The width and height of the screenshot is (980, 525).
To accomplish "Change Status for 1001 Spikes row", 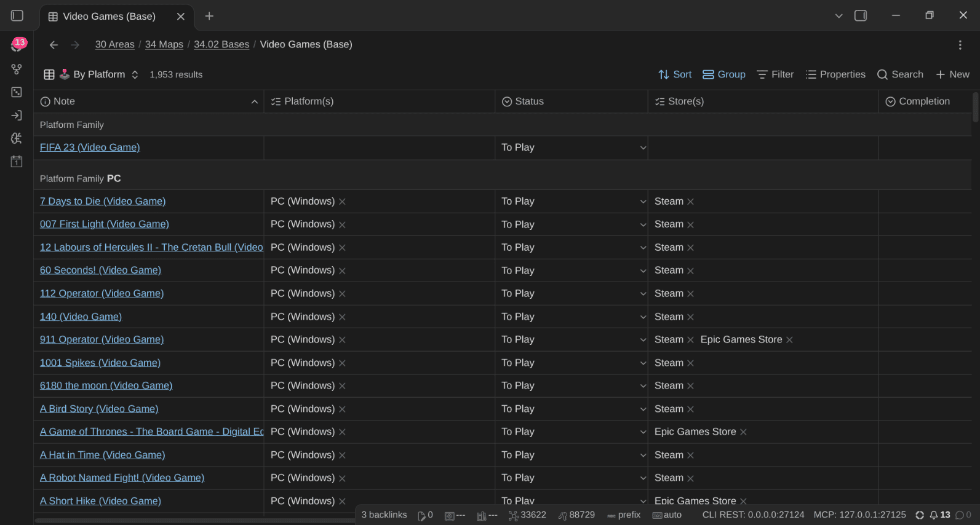I will tap(572, 363).
